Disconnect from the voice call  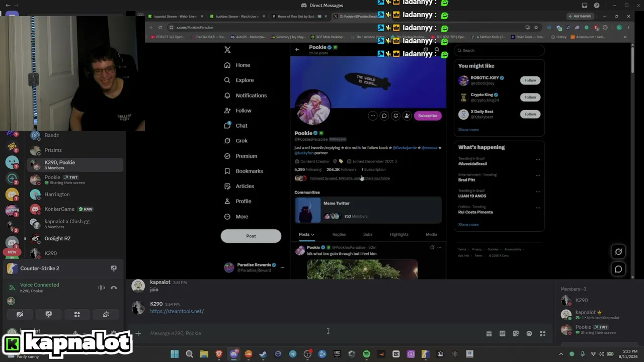[x=114, y=288]
